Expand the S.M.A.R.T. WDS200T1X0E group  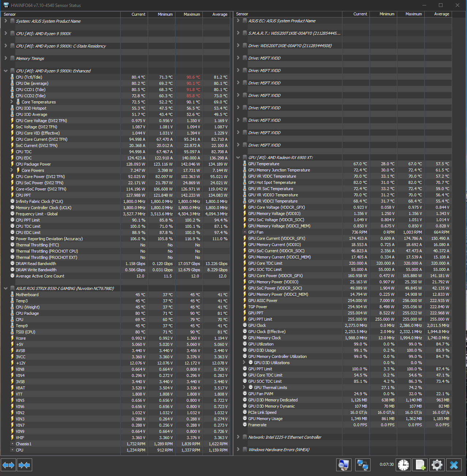click(x=238, y=33)
